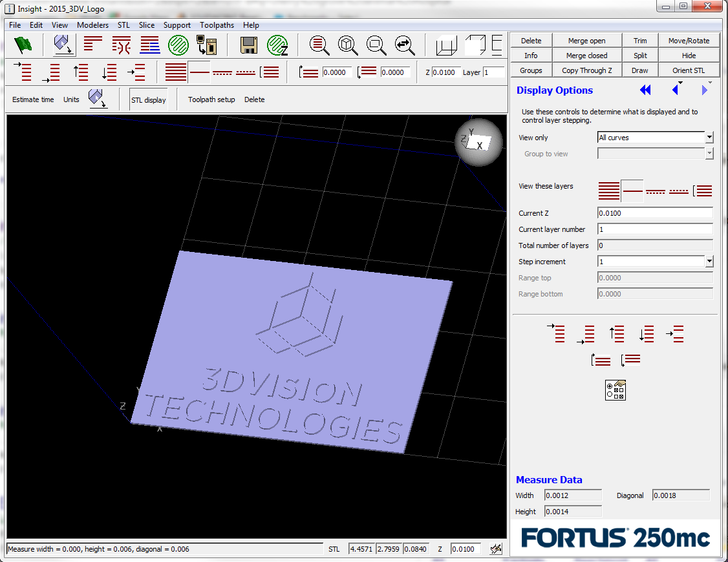Click the magnifier with cube icon
Viewport: 728px width, 562px height.
pyautogui.click(x=348, y=45)
